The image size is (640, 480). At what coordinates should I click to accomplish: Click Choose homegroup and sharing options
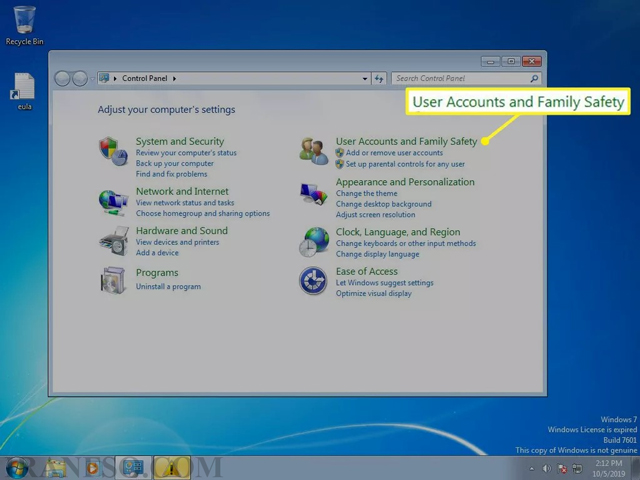[x=202, y=213]
